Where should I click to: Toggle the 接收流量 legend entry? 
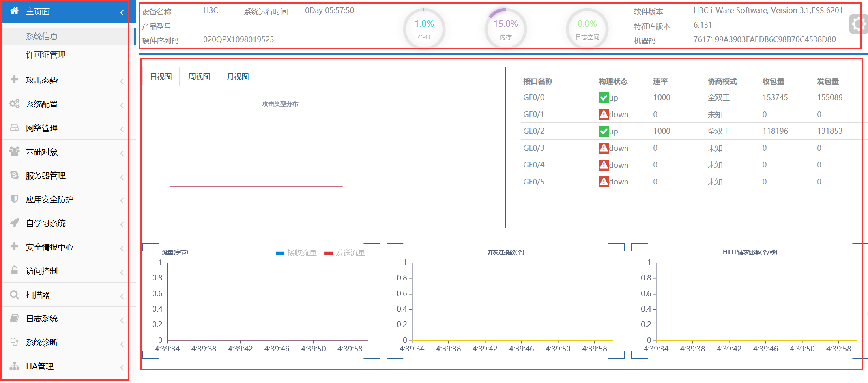tap(296, 253)
